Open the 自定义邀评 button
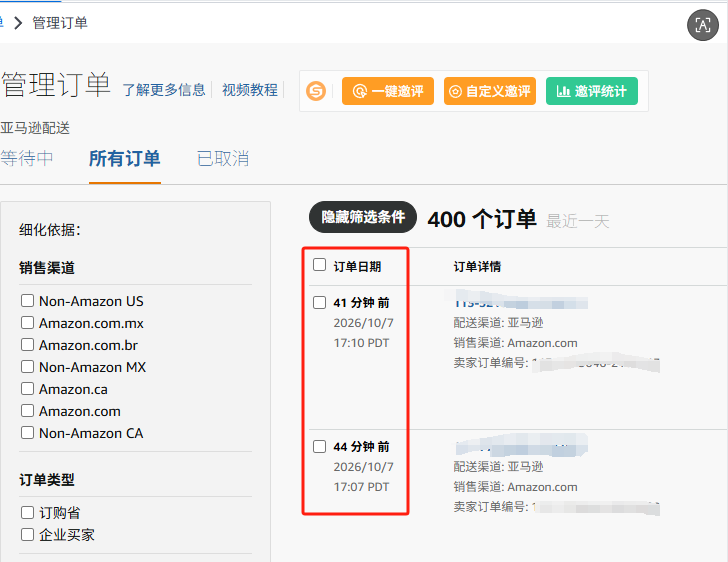Screen dimensions: 728x562 pos(490,91)
